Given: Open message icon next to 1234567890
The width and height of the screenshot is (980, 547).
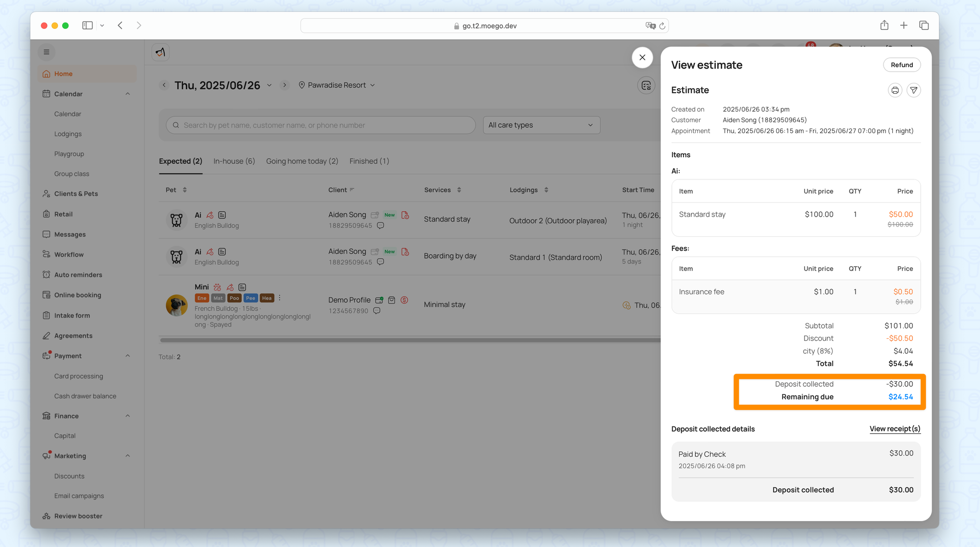Looking at the screenshot, I should point(376,311).
